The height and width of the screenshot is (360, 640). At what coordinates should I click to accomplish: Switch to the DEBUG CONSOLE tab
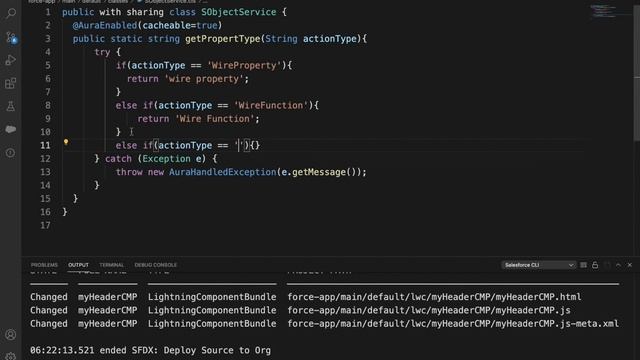pos(156,265)
